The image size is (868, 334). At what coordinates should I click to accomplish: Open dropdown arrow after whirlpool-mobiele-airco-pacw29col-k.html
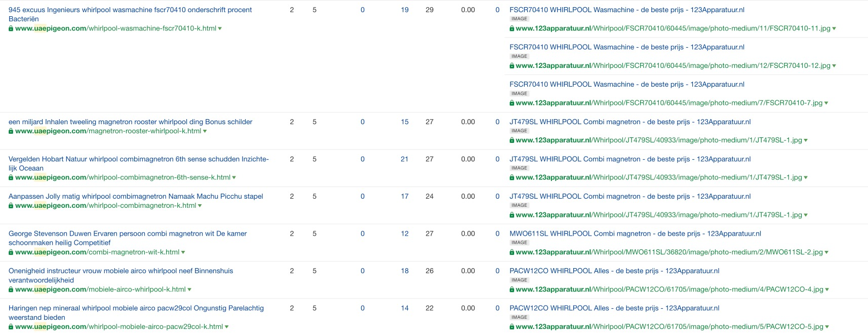226,327
